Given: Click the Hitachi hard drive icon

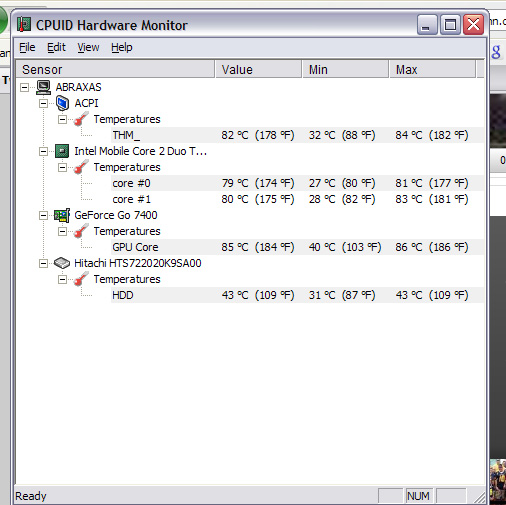Looking at the screenshot, I should tap(62, 263).
